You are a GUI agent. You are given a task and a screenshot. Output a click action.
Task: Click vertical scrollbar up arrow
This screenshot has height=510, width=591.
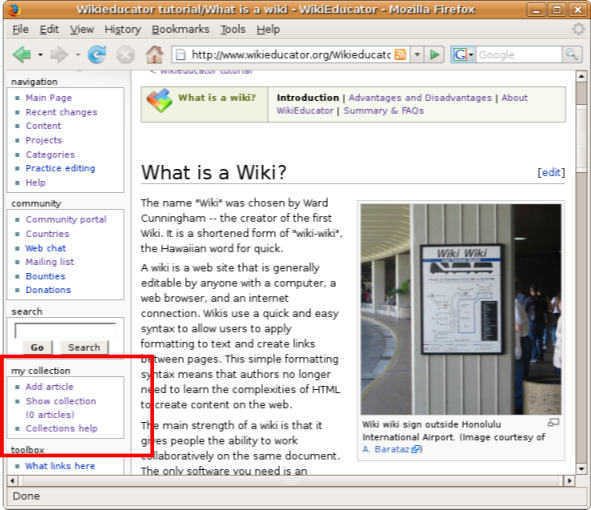click(581, 77)
